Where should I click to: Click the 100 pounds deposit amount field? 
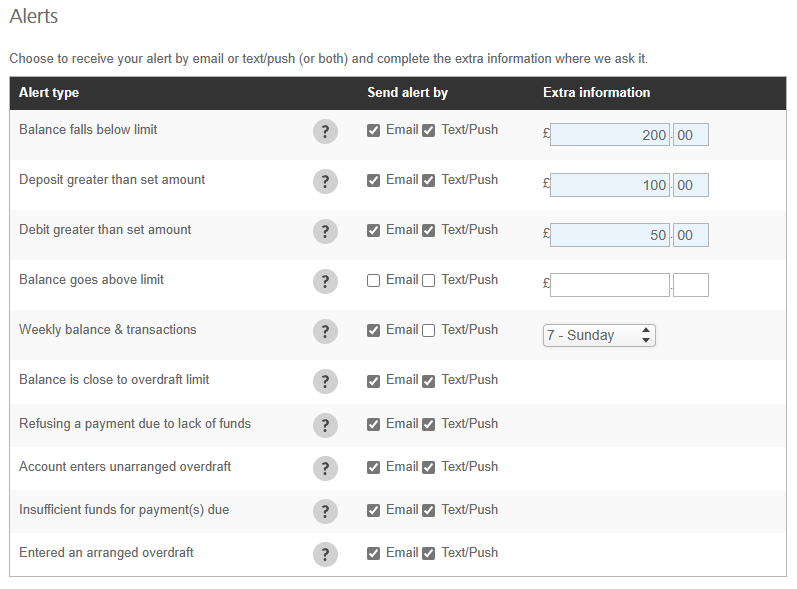click(609, 185)
